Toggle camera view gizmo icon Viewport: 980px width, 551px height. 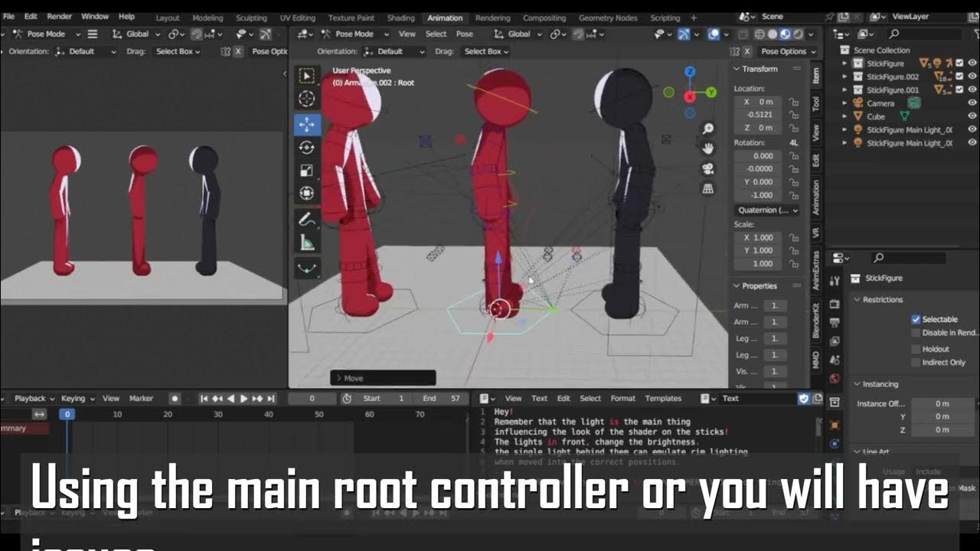[708, 168]
